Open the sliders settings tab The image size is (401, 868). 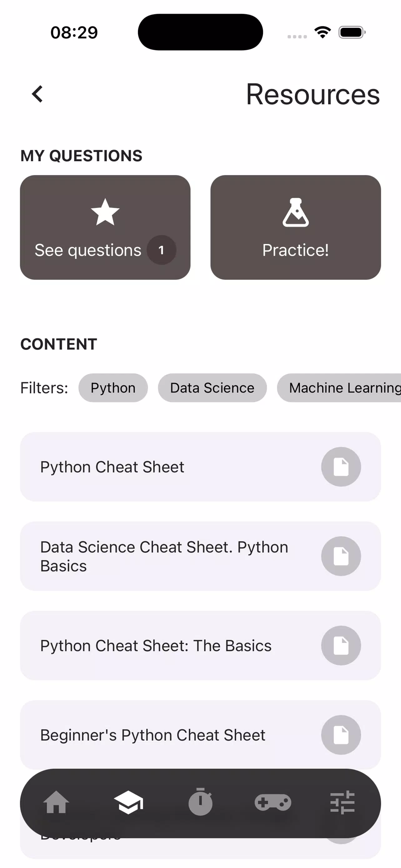pyautogui.click(x=342, y=802)
